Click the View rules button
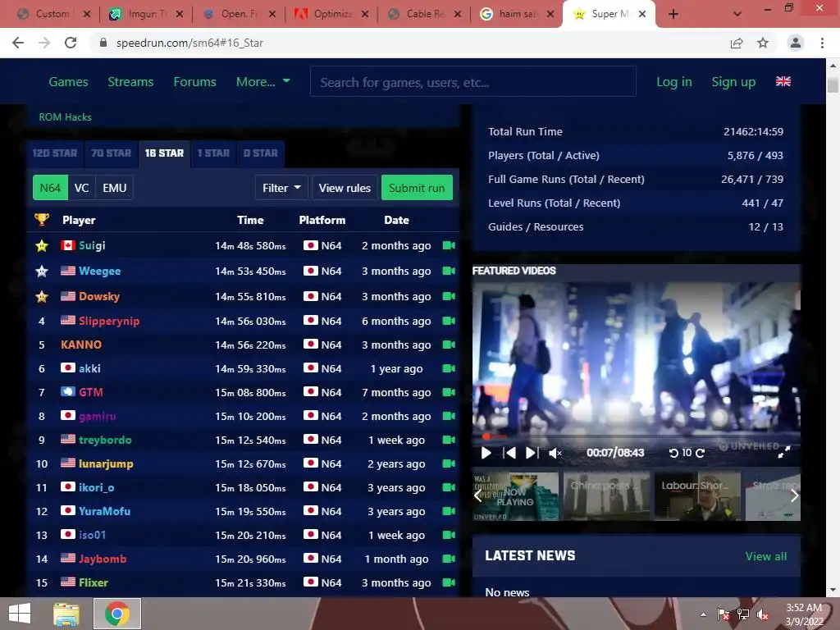This screenshot has height=630, width=840. pos(345,188)
